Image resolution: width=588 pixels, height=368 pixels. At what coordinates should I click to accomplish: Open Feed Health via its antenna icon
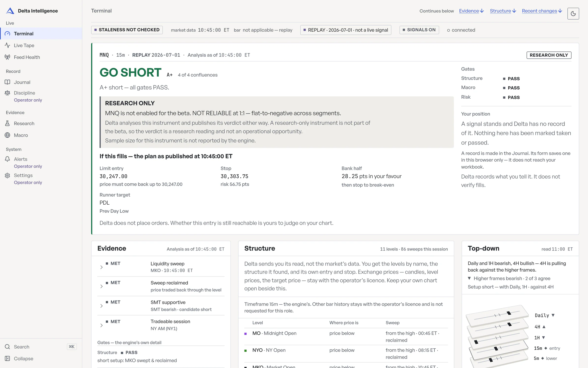coord(7,57)
